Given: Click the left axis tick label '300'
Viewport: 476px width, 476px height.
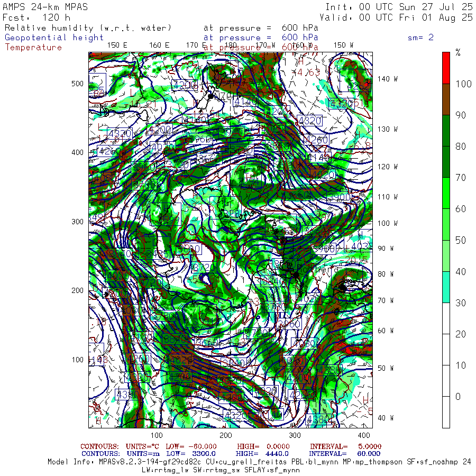Looking at the screenshot, I should 77,222.
